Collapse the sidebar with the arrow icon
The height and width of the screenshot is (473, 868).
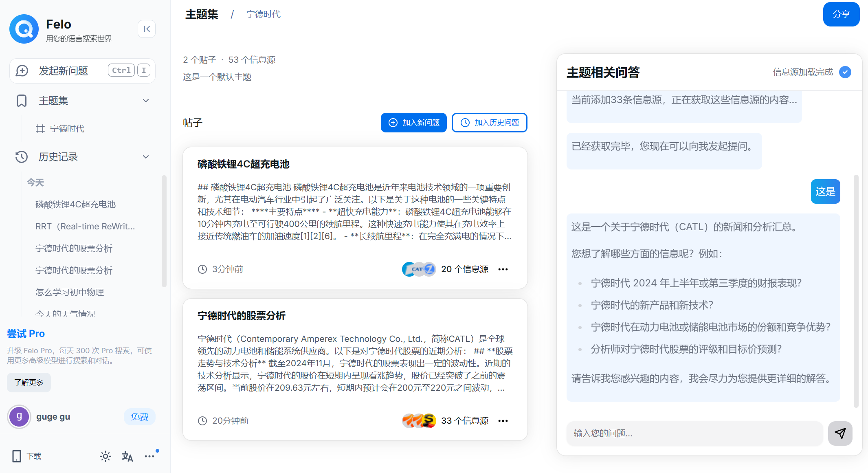pos(147,29)
